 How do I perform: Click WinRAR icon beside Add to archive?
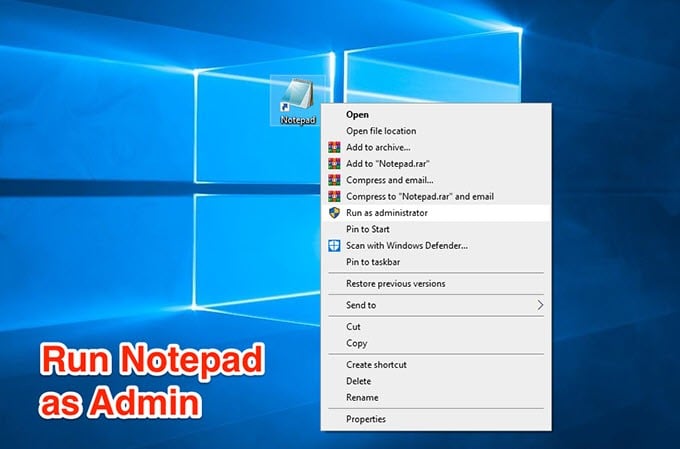[x=334, y=147]
